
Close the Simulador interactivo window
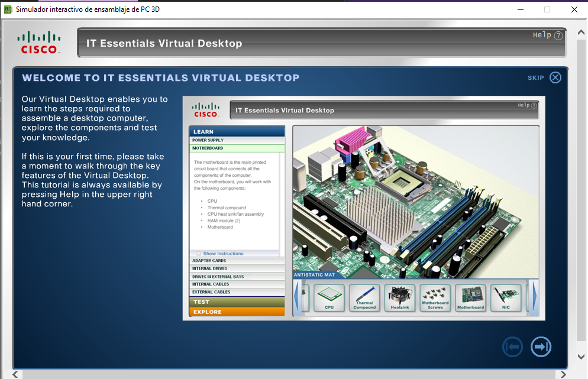(574, 9)
